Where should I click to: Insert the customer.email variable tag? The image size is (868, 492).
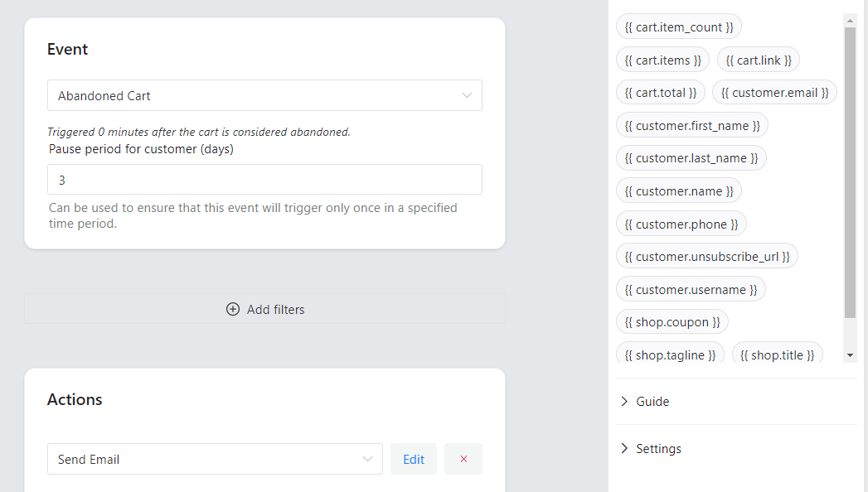coord(774,93)
